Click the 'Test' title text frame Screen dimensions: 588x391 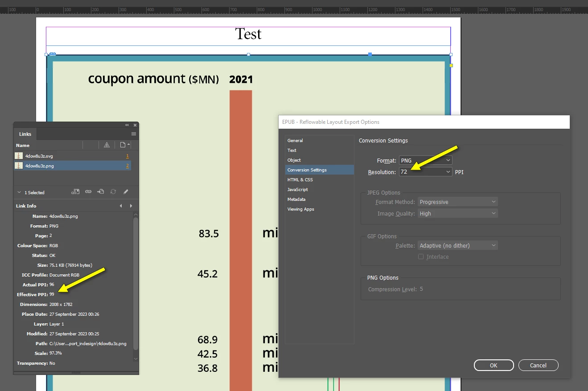pos(248,36)
